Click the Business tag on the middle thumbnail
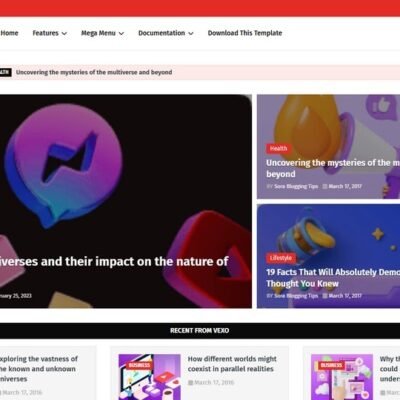This screenshot has height=400, width=400. [x=139, y=365]
